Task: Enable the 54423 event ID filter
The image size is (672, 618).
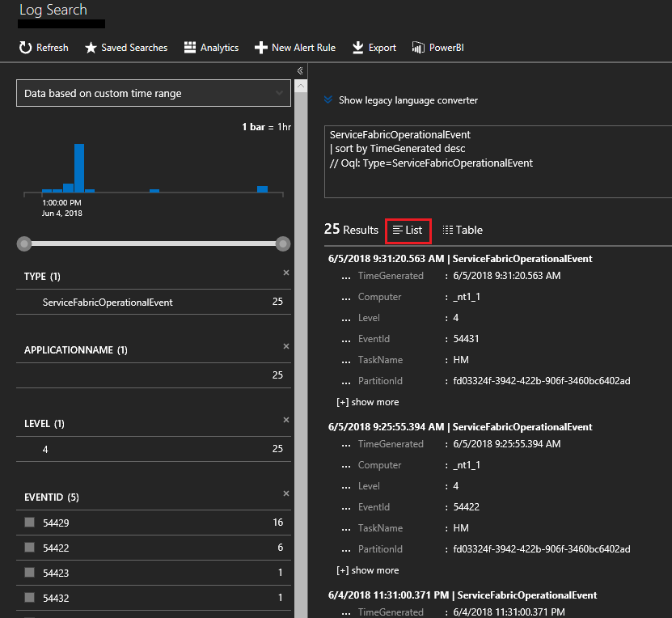Action: [30, 572]
